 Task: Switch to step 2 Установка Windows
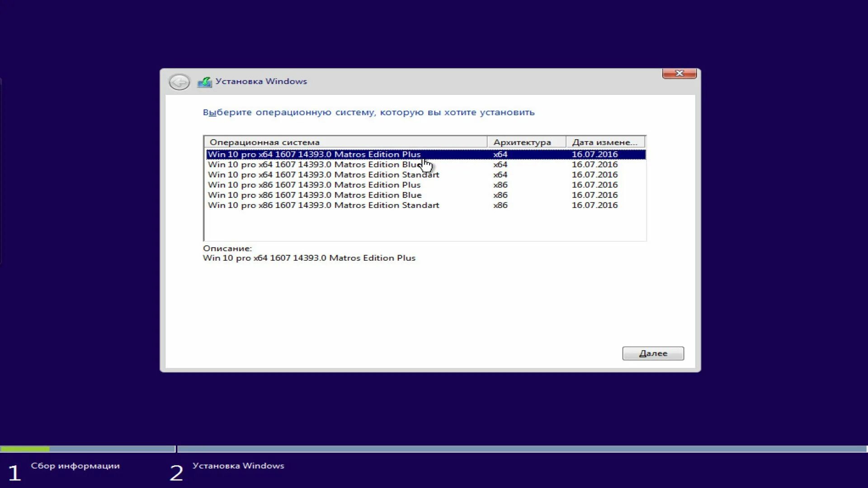[239, 466]
